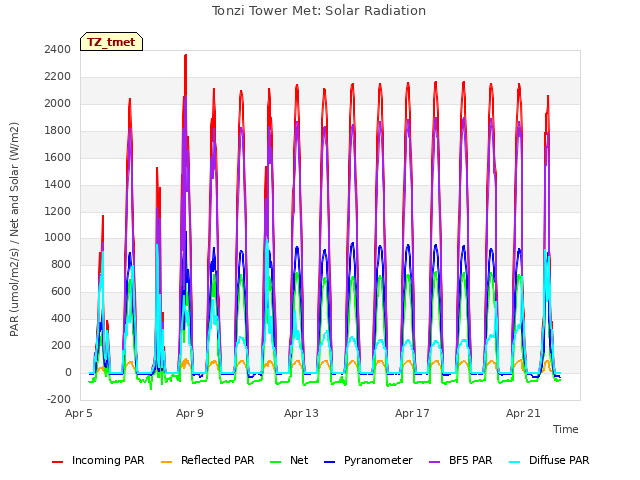Select the BF5 PAR legend label
Image resolution: width=640 pixels, height=480 pixels.
pyautogui.click(x=471, y=460)
